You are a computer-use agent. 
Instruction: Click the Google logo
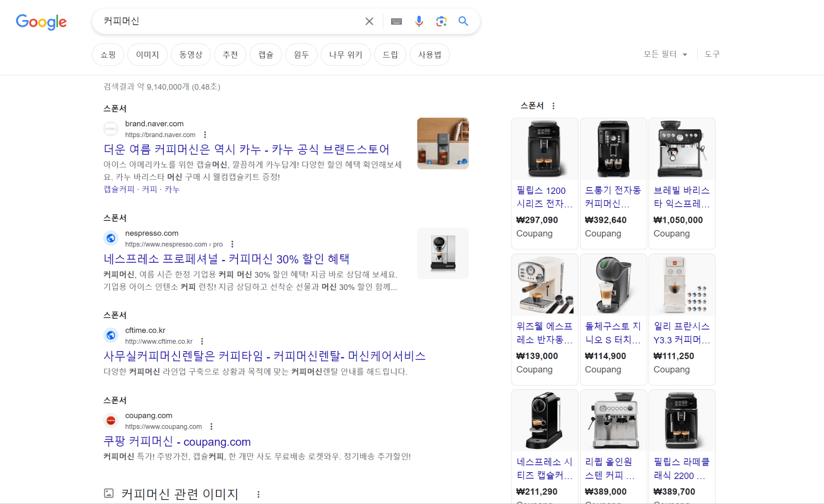coord(41,22)
